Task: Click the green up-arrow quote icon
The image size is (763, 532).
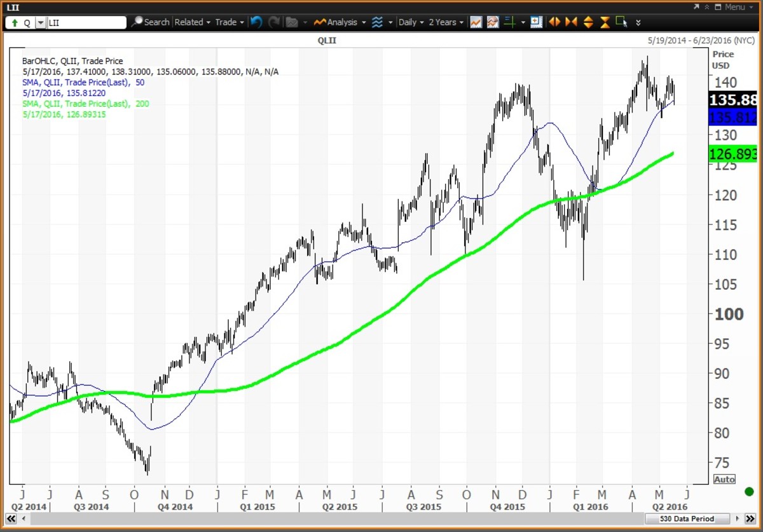Action: coord(15,22)
